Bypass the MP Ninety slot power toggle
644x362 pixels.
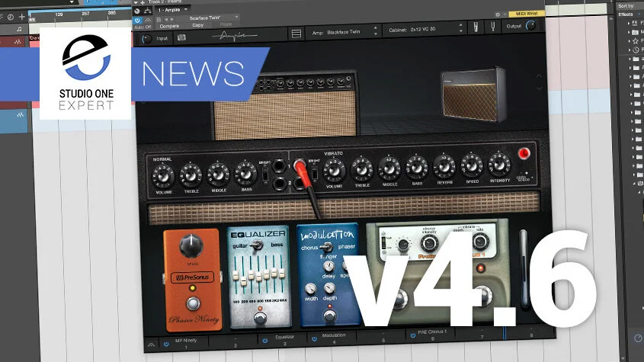click(166, 344)
